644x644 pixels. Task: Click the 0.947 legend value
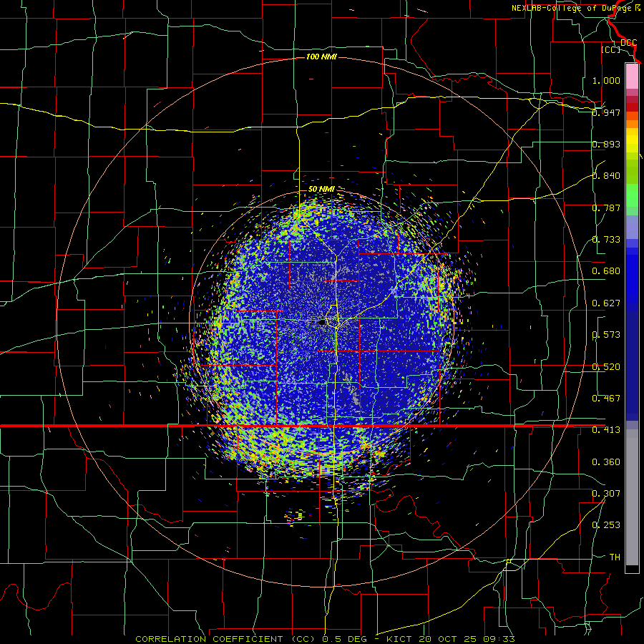pyautogui.click(x=606, y=112)
